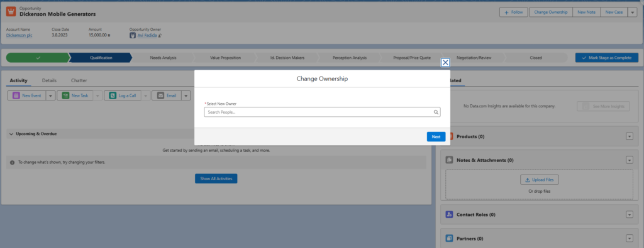Click search magnifier in Search People field
Viewport: 644px width, 248px height.
(x=436, y=112)
